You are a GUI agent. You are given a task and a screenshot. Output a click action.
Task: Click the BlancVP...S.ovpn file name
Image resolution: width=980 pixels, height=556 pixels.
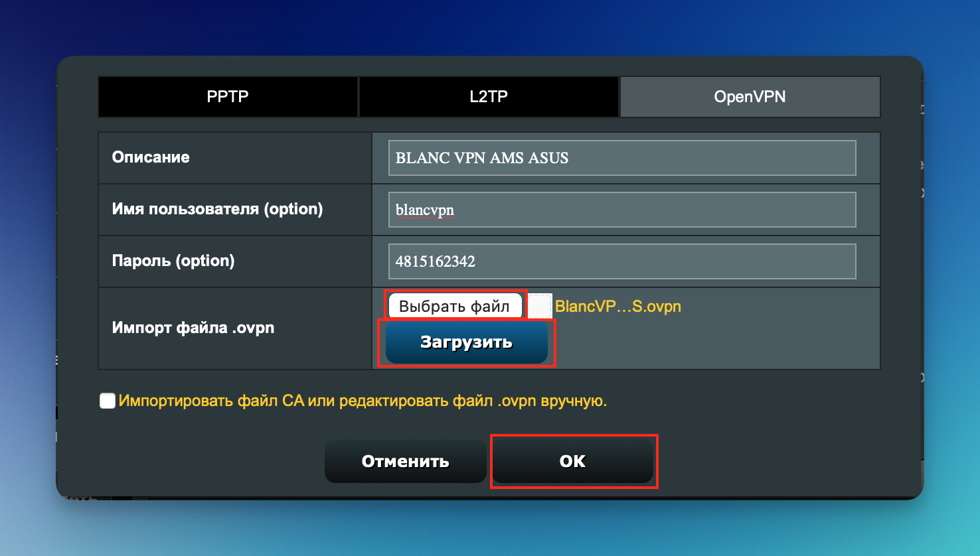[x=618, y=307]
